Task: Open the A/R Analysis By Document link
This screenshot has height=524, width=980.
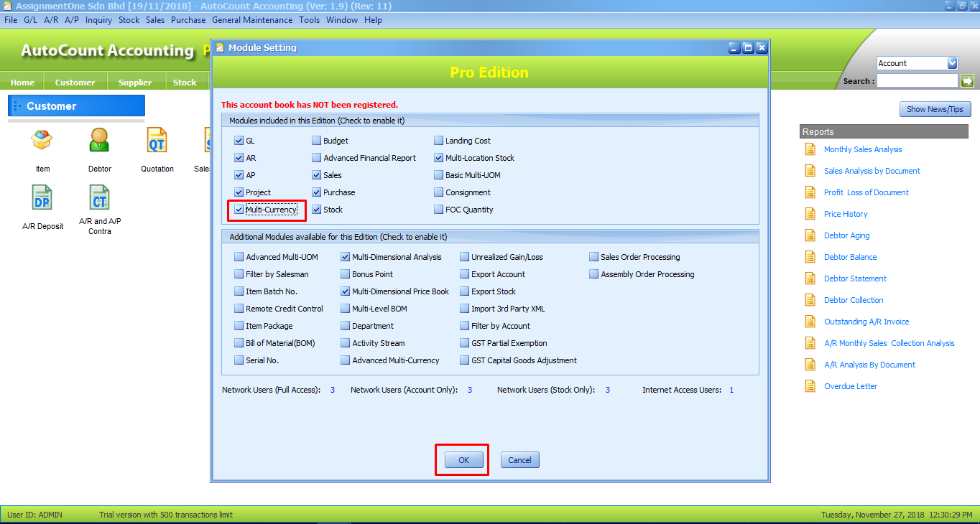Action: pos(869,365)
